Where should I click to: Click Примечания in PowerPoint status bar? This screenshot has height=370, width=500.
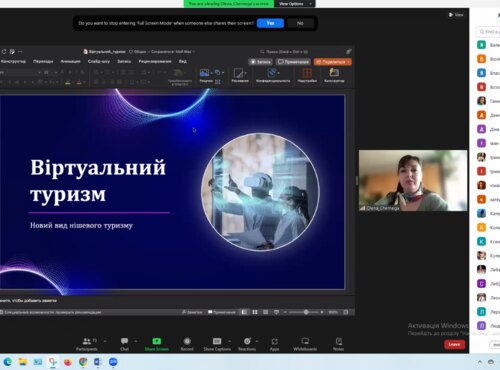[x=222, y=312]
